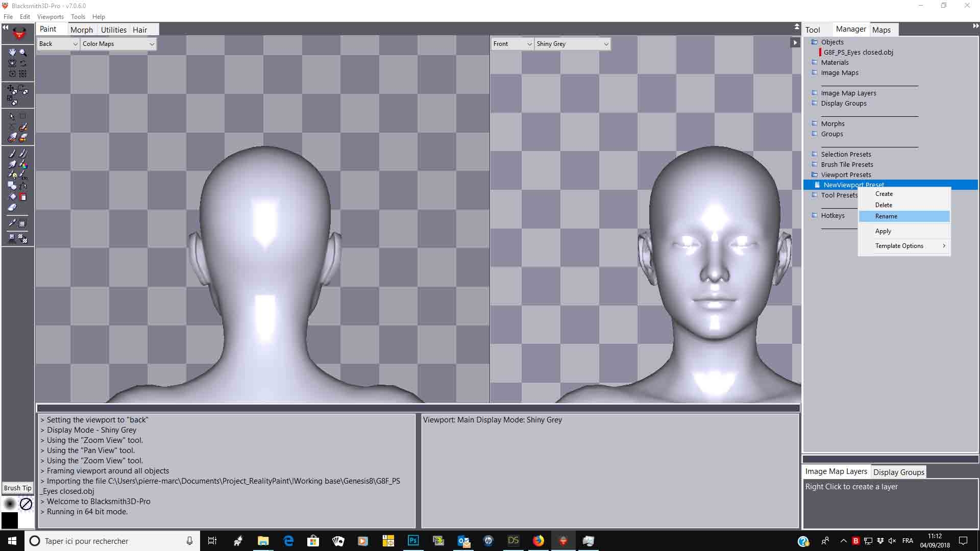The height and width of the screenshot is (551, 980).
Task: Open the Viewports menu
Action: (51, 17)
